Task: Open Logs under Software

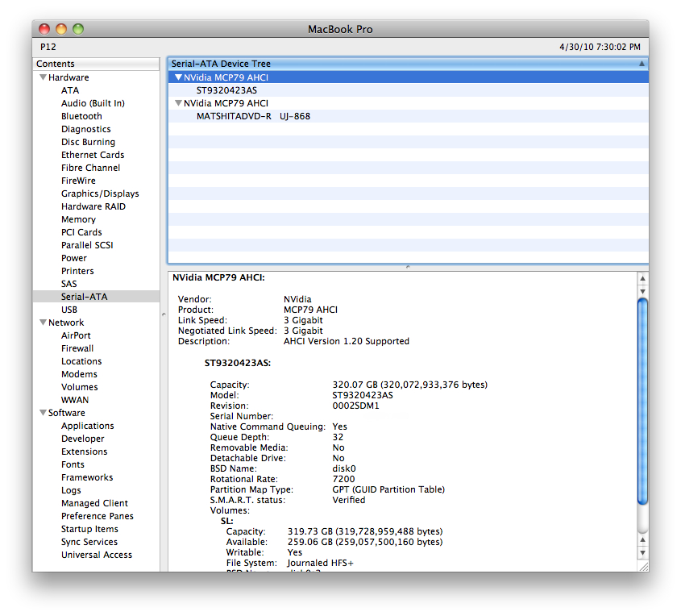Action: click(71, 490)
